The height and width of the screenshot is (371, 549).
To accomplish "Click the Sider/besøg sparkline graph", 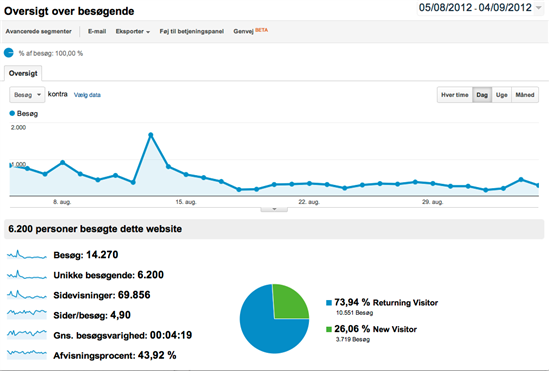I will [27, 314].
